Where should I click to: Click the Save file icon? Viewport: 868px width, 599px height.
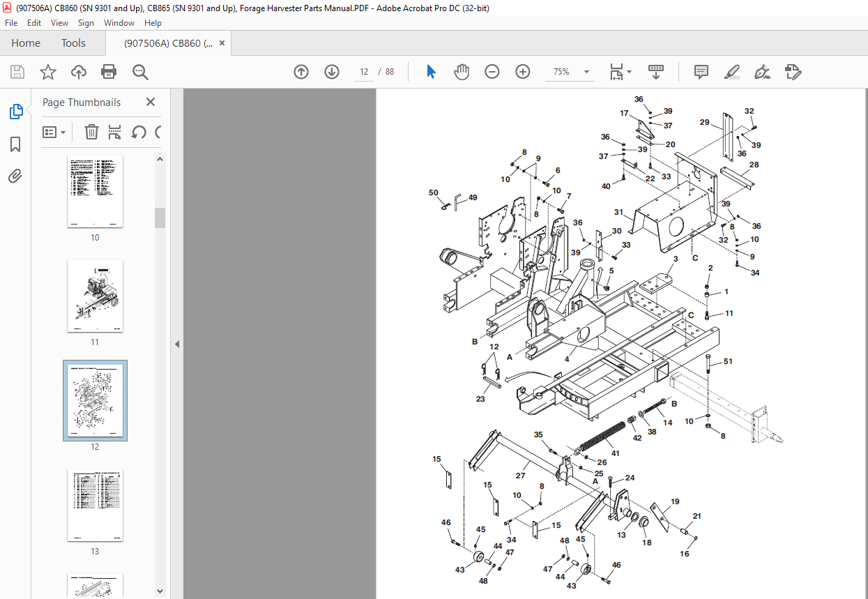(17, 72)
